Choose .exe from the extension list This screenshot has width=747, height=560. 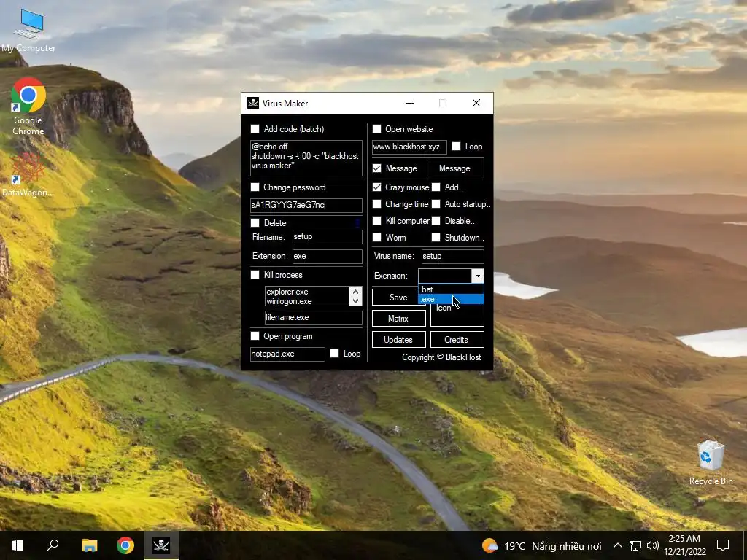pos(451,299)
